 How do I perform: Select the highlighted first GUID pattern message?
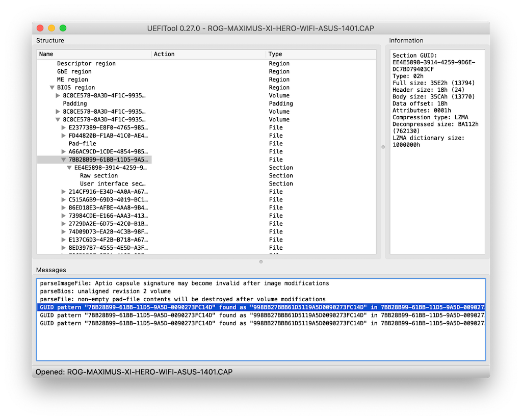point(261,307)
